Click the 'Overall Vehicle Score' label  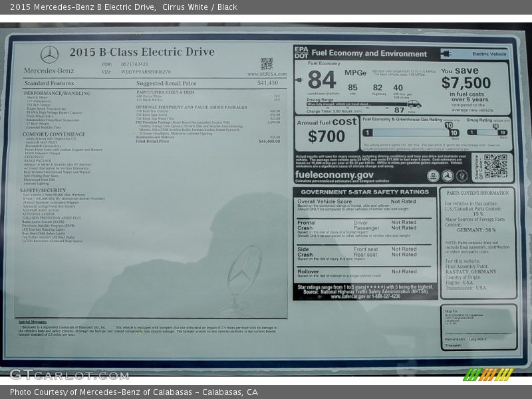[x=325, y=201]
